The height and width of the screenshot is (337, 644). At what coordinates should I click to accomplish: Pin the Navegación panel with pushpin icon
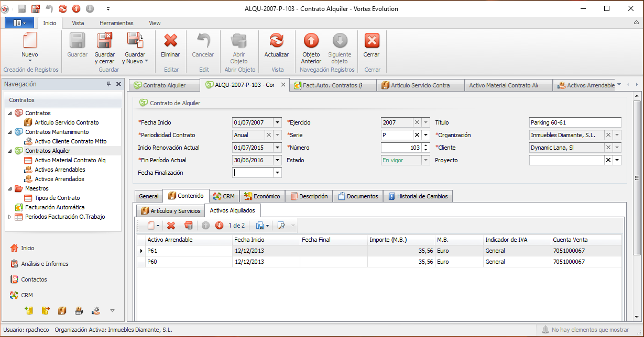point(109,84)
